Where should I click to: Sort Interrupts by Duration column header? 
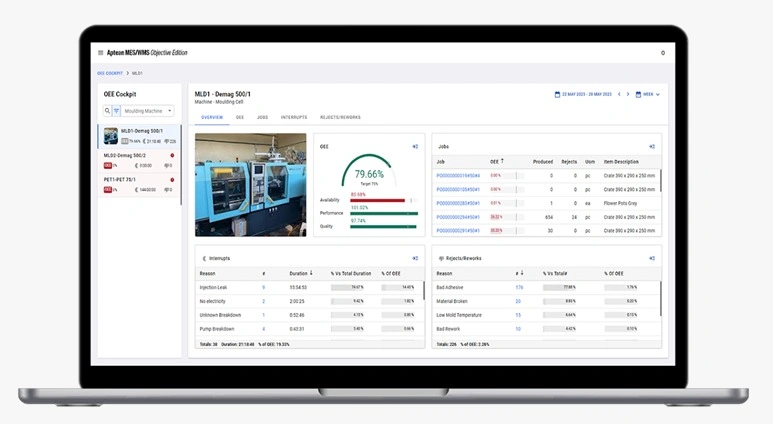299,273
